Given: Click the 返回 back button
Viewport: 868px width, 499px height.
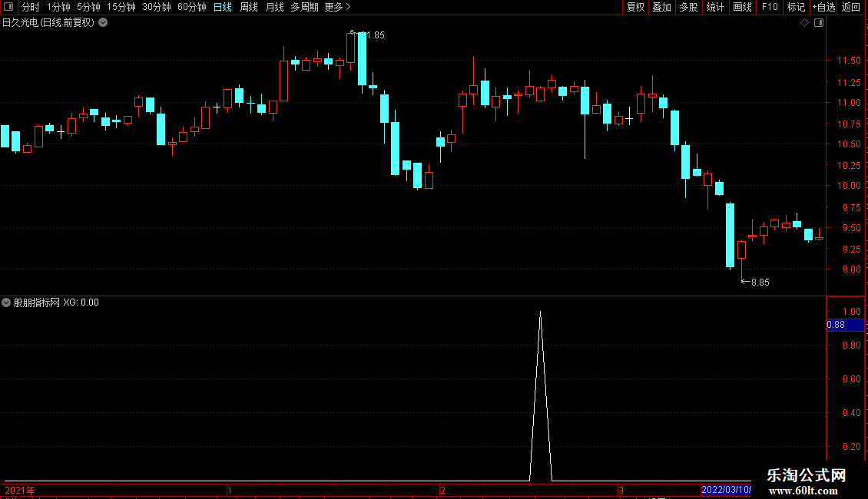Looking at the screenshot, I should (x=851, y=7).
